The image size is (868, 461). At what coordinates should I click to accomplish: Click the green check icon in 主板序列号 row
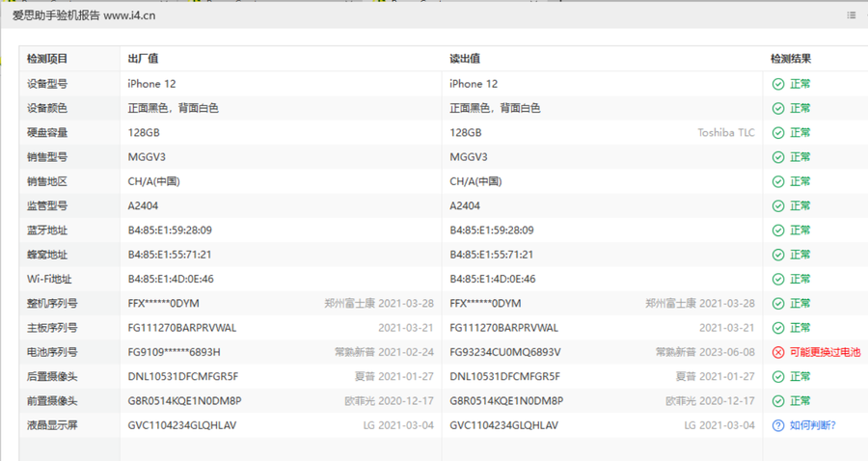778,328
